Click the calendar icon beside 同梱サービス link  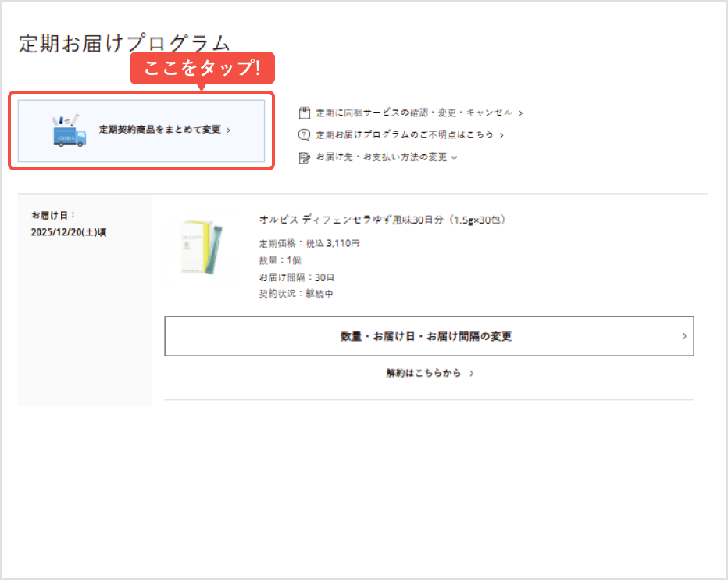[304, 112]
